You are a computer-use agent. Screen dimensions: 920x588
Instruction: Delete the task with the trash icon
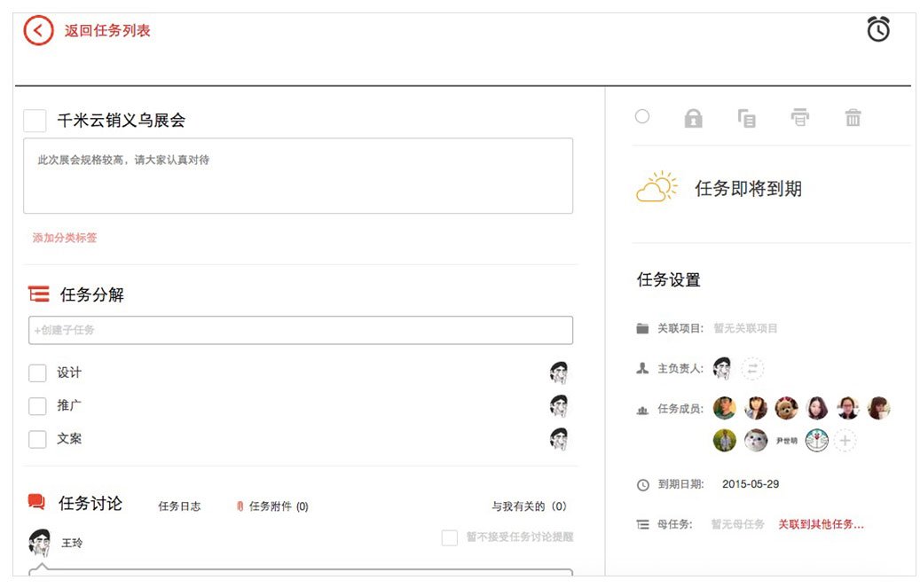click(853, 116)
